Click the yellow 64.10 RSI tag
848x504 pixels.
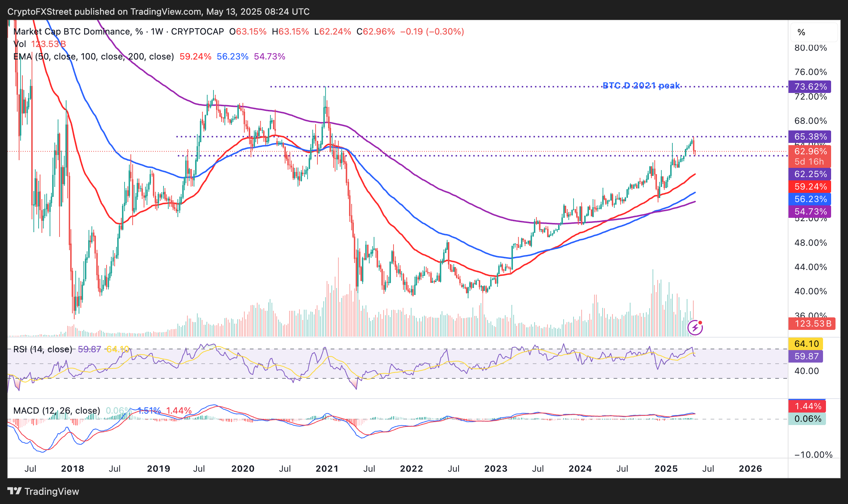click(x=806, y=344)
